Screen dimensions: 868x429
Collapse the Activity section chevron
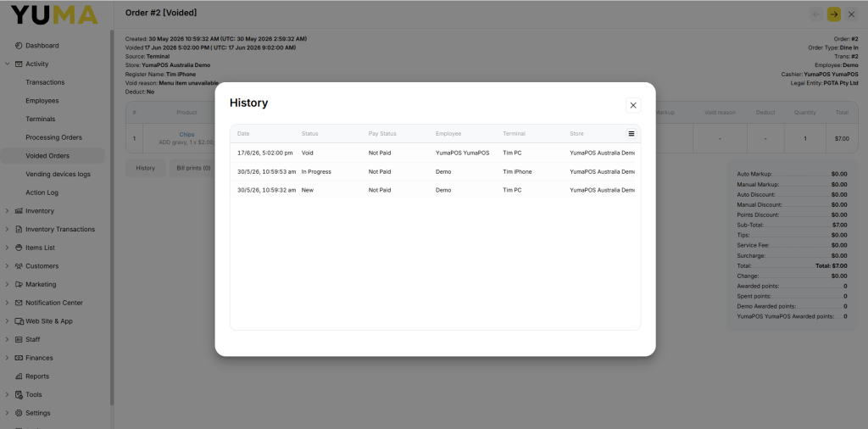point(7,64)
